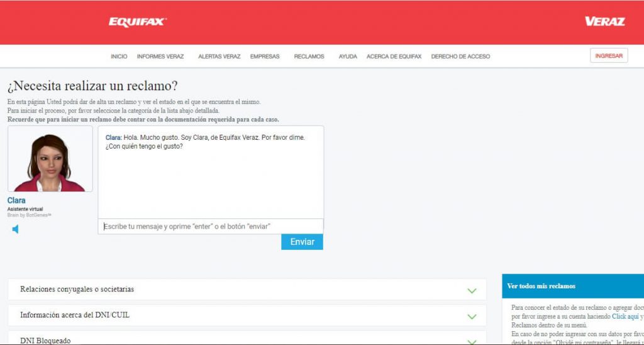Open the EMPRESAS menu
644x345 pixels.
coord(265,56)
